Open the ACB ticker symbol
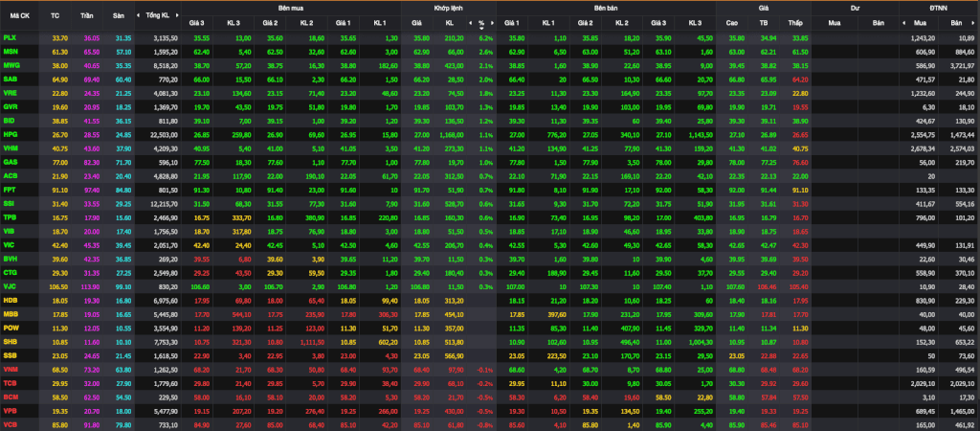980x431 pixels. [x=10, y=174]
